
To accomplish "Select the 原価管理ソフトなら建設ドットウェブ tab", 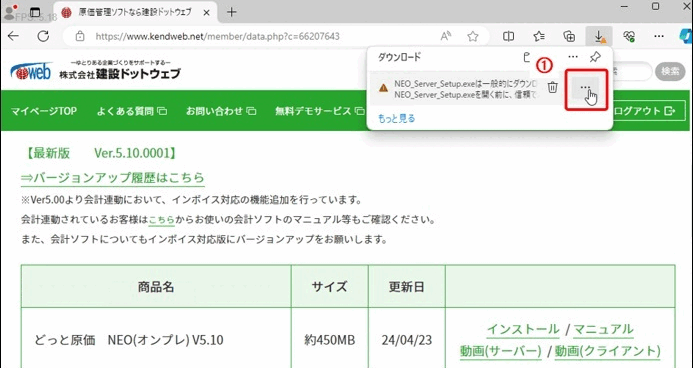I will pyautogui.click(x=135, y=12).
